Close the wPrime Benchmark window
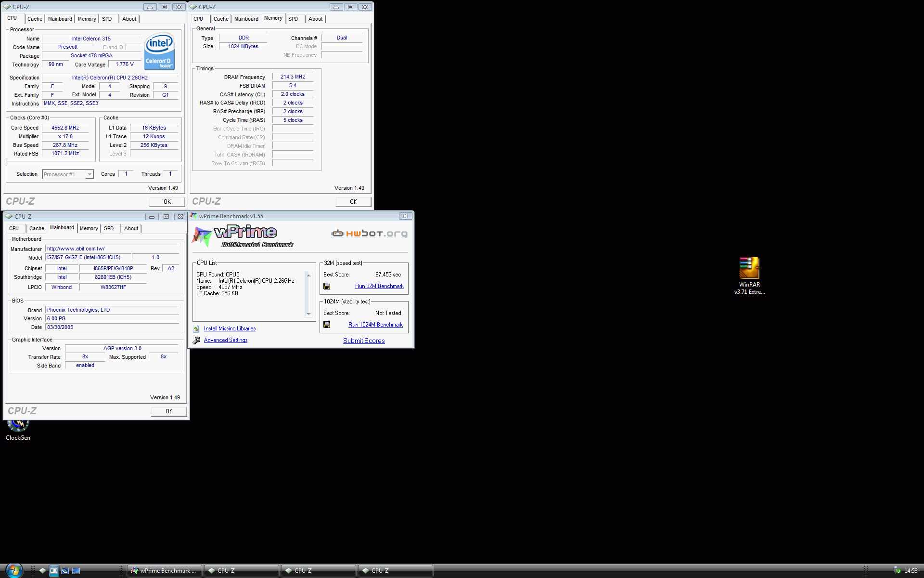 [x=405, y=216]
